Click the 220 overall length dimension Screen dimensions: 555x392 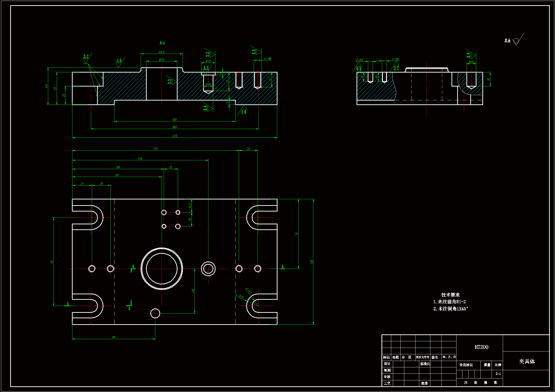[175, 136]
